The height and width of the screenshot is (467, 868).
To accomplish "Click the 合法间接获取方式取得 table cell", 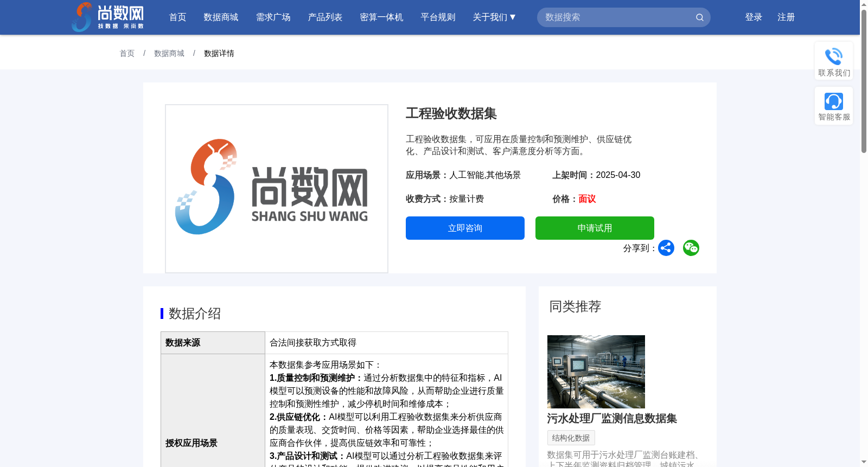I will 386,343.
